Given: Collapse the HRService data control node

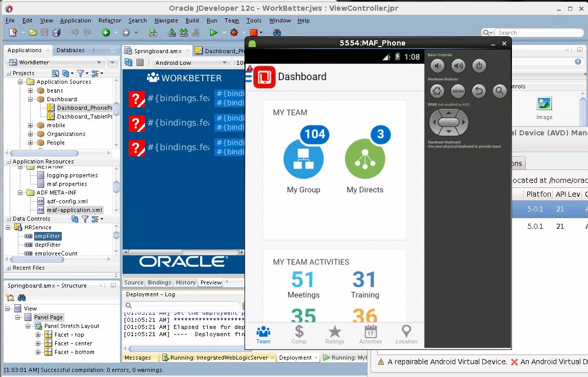Looking at the screenshot, I should (x=8, y=227).
